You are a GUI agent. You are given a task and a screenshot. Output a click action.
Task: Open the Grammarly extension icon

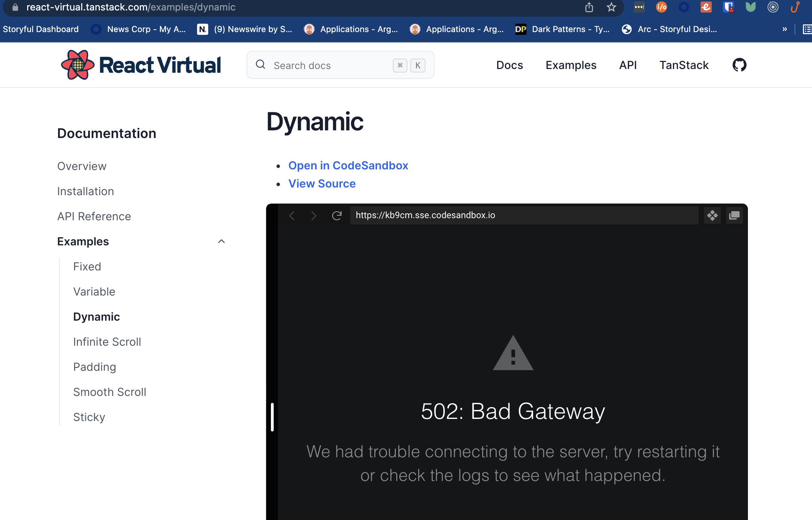750,7
